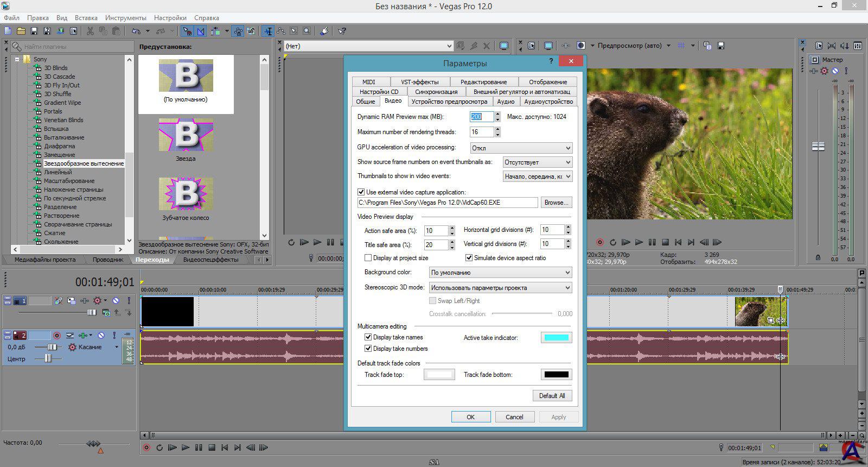The height and width of the screenshot is (467, 868).
Task: Click the Cut scissors icon in toolbar
Action: tap(90, 31)
